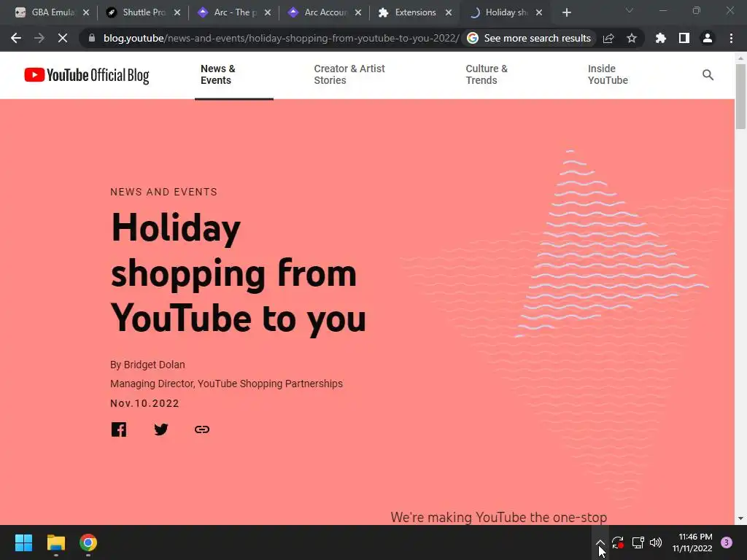Image resolution: width=747 pixels, height=560 pixels.
Task: Open blog search magnifier icon
Action: (708, 75)
